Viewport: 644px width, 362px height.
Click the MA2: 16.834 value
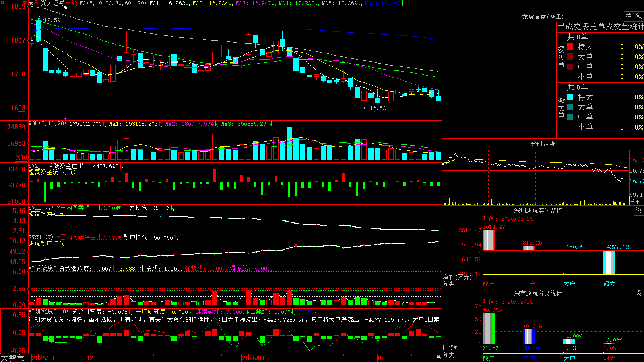211,3
